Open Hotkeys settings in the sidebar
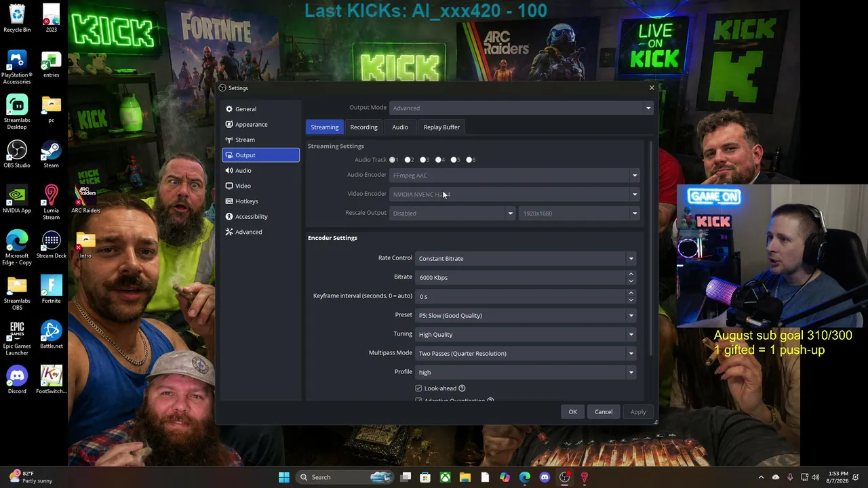The height and width of the screenshot is (488, 868). [x=260, y=201]
